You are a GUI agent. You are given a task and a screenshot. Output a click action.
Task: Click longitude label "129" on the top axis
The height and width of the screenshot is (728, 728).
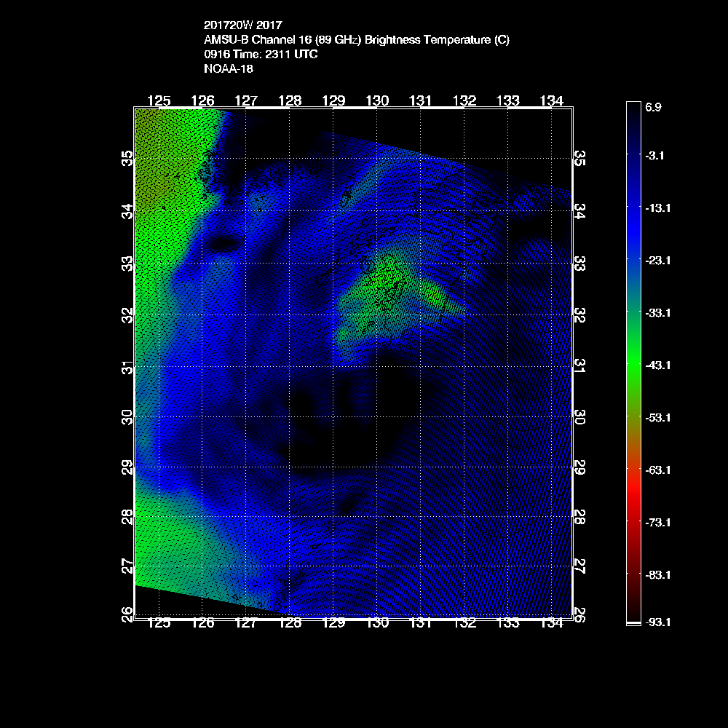coord(333,100)
